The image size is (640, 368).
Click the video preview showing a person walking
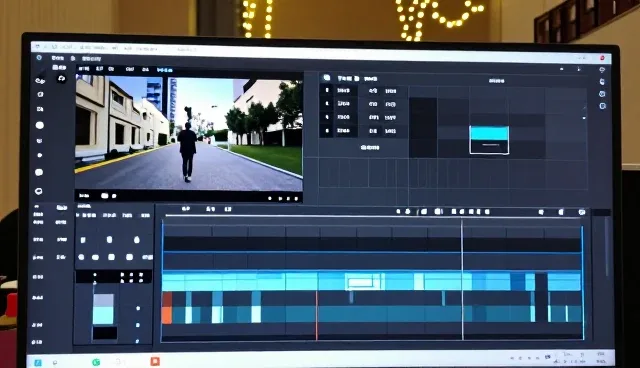(x=189, y=133)
